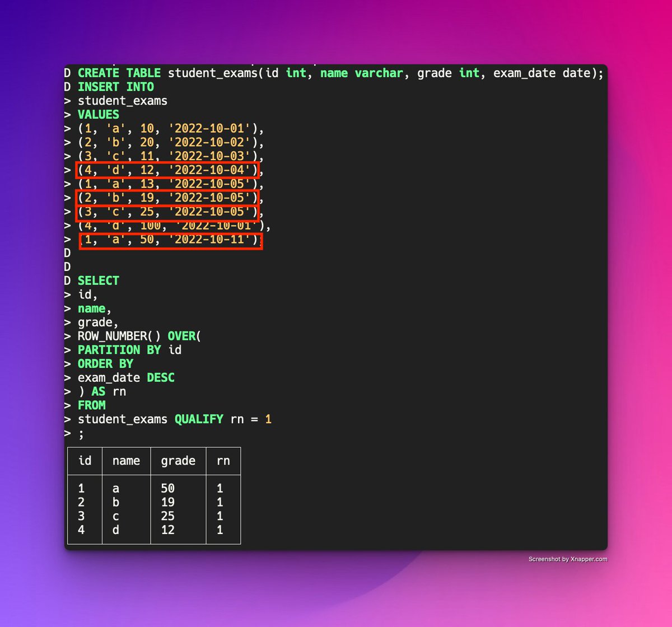Click the ROW_NUMBER() OVER( line
The height and width of the screenshot is (627, 672).
click(x=140, y=336)
